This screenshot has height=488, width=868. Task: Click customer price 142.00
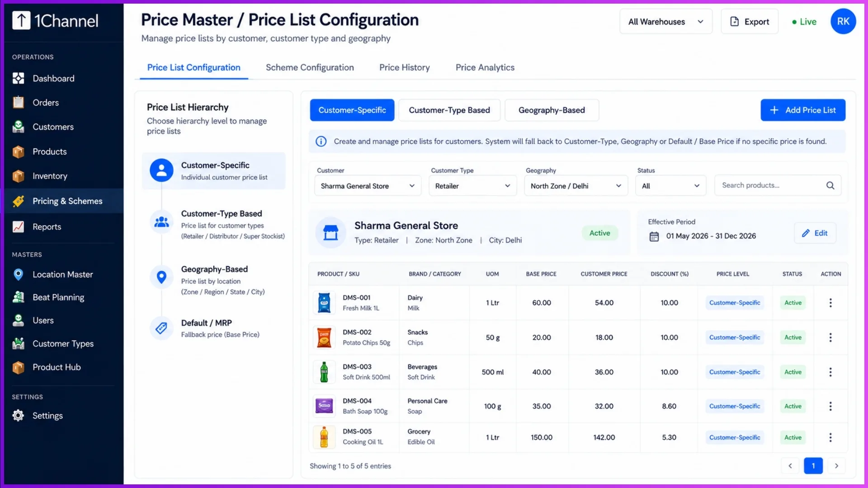tap(604, 437)
